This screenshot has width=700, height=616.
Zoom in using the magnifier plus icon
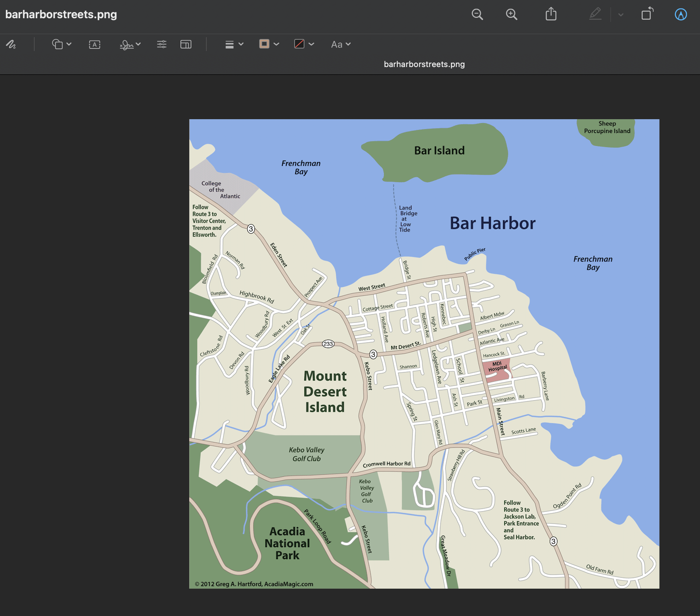tap(512, 15)
